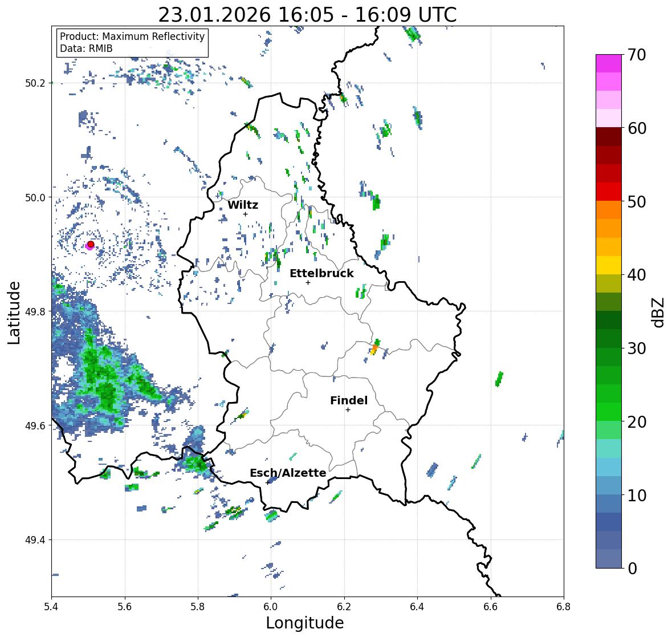Click the 6.2 longitude tick label
Viewport: 672px width, 637px height.
[x=344, y=606]
